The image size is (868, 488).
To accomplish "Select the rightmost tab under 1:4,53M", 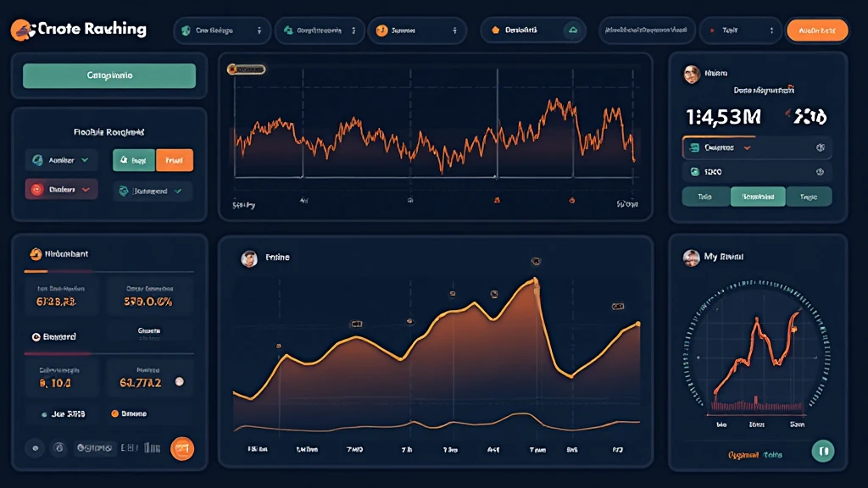I will point(809,197).
